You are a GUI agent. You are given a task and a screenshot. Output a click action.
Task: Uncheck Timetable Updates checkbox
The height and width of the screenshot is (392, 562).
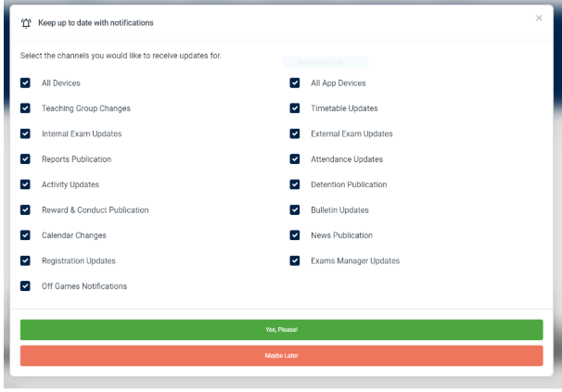pyautogui.click(x=295, y=108)
